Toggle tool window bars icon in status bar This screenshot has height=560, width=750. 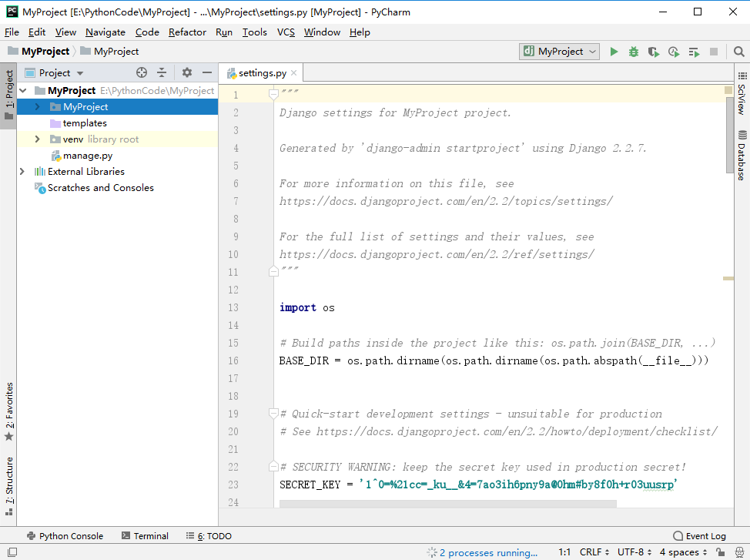pos(12,552)
